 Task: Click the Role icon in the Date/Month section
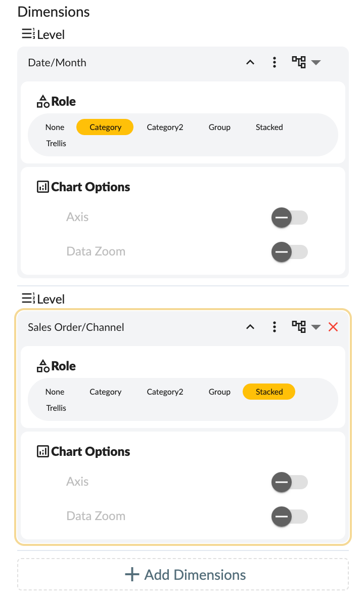pyautogui.click(x=42, y=101)
